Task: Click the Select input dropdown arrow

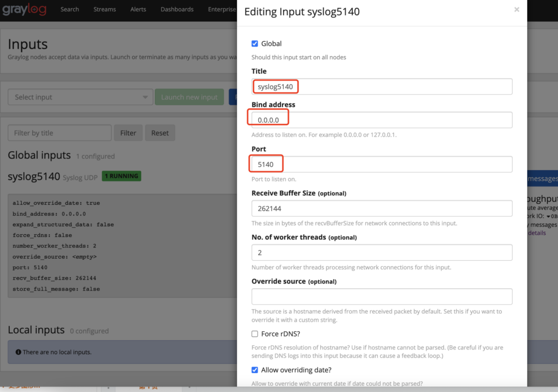Action: pos(145,97)
